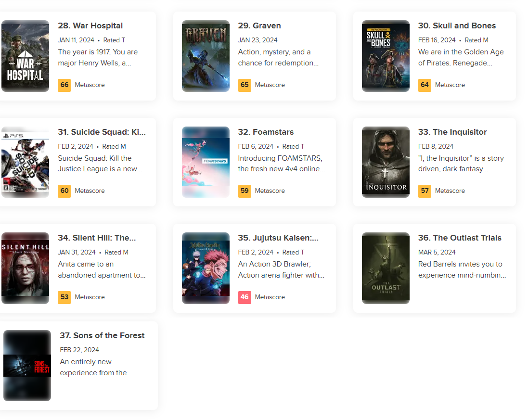This screenshot has height=420, width=528.
Task: Open The Inquisitor cover thumbnail
Action: [386, 162]
